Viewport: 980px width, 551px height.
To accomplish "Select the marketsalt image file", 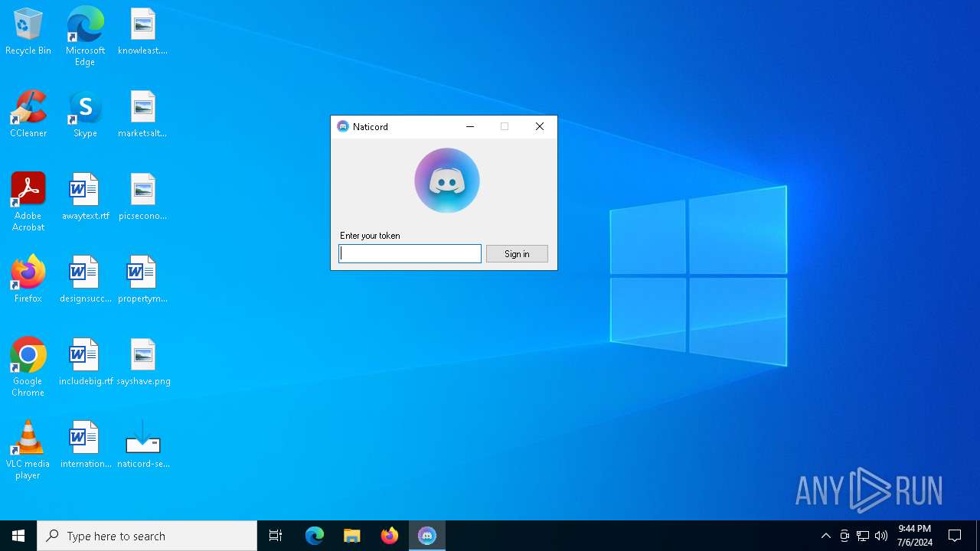I will [x=143, y=114].
